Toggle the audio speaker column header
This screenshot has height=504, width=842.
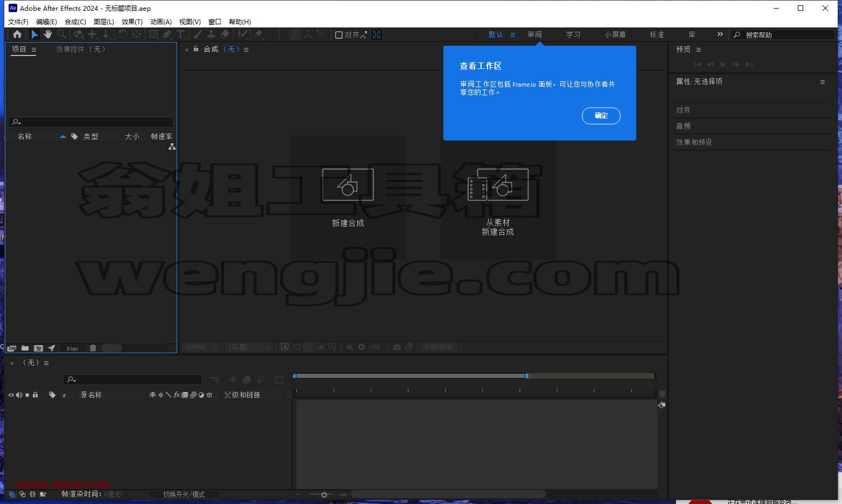pos(19,395)
